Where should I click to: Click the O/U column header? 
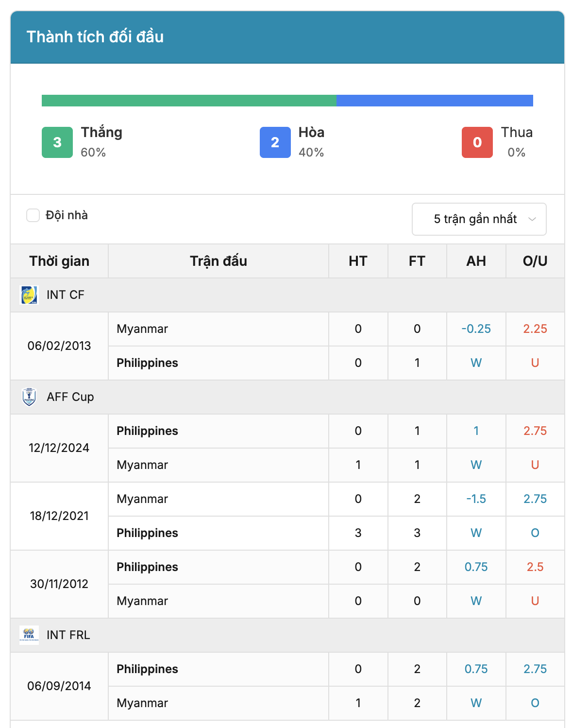tap(535, 261)
